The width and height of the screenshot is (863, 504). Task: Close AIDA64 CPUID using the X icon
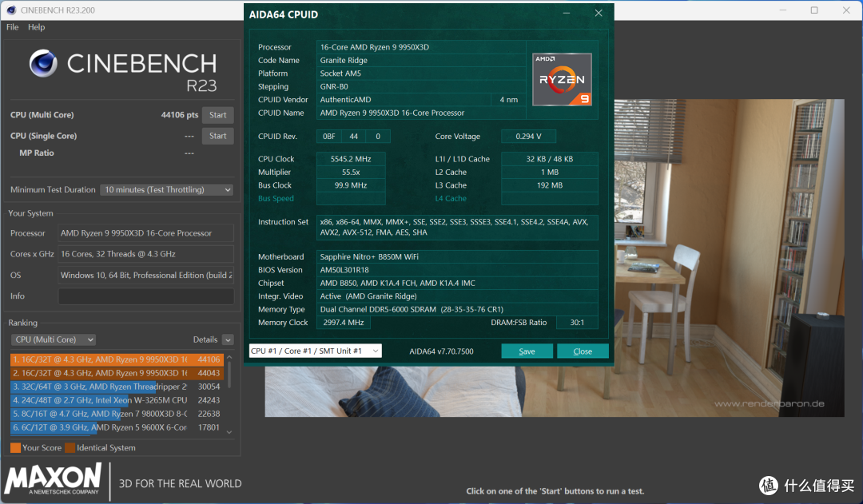599,14
